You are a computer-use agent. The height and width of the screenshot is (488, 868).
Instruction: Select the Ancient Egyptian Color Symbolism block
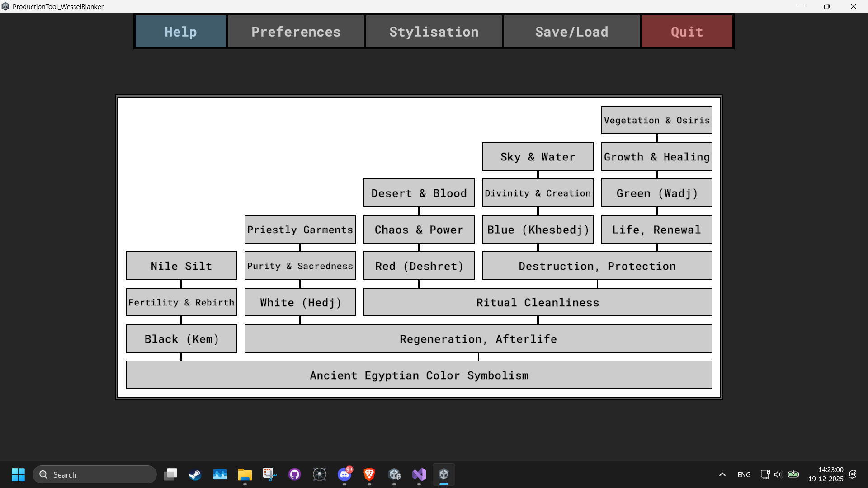(419, 375)
